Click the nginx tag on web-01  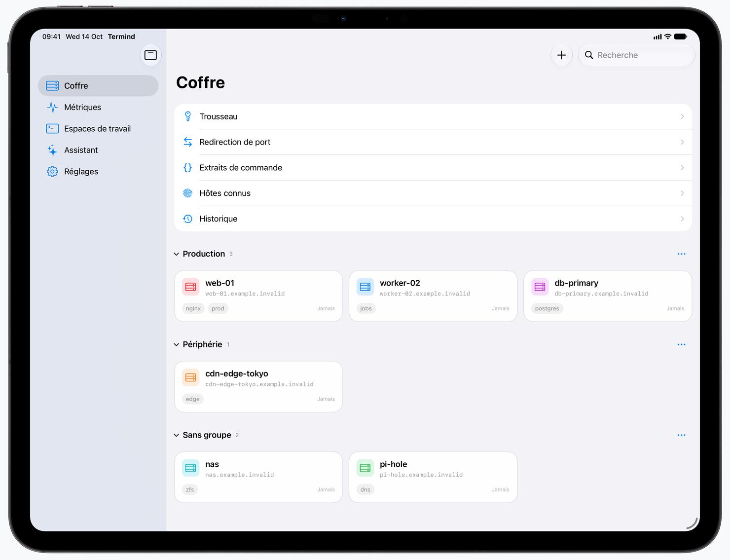tap(193, 308)
